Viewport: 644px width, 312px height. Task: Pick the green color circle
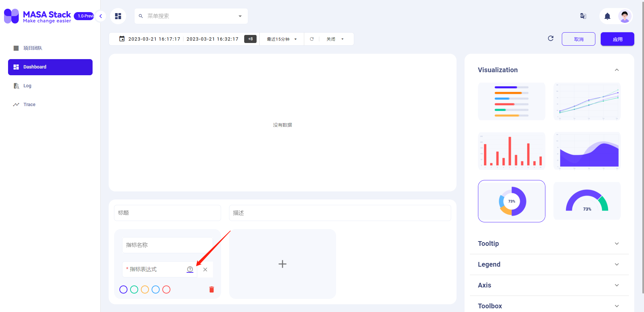(x=134, y=289)
